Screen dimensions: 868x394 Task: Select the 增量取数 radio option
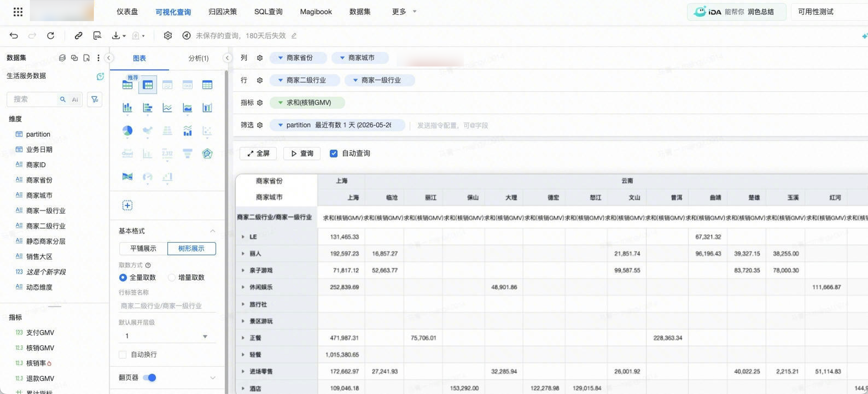(172, 277)
